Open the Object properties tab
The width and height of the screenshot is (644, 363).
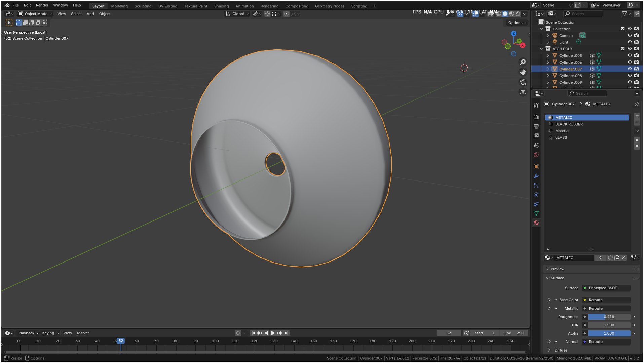pyautogui.click(x=536, y=167)
